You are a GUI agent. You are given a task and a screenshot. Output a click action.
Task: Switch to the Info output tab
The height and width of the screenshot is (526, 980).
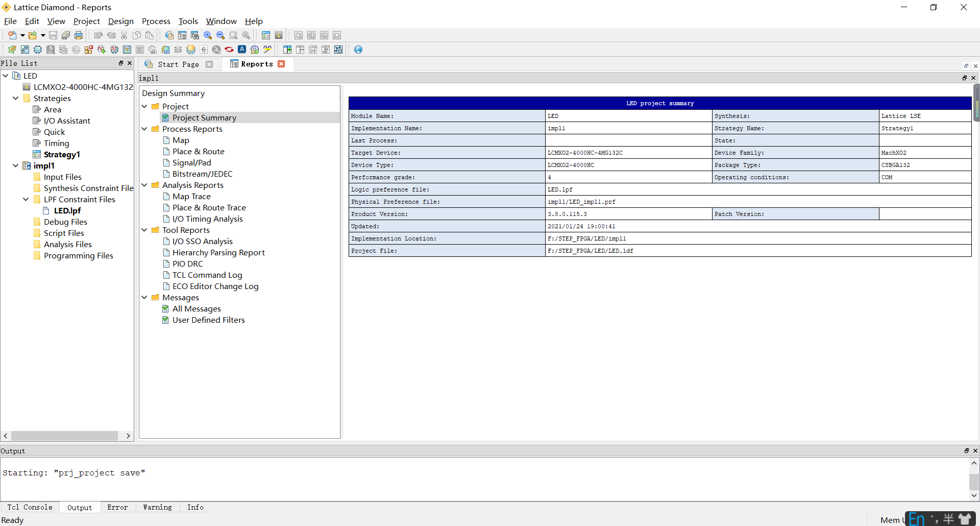coord(195,507)
